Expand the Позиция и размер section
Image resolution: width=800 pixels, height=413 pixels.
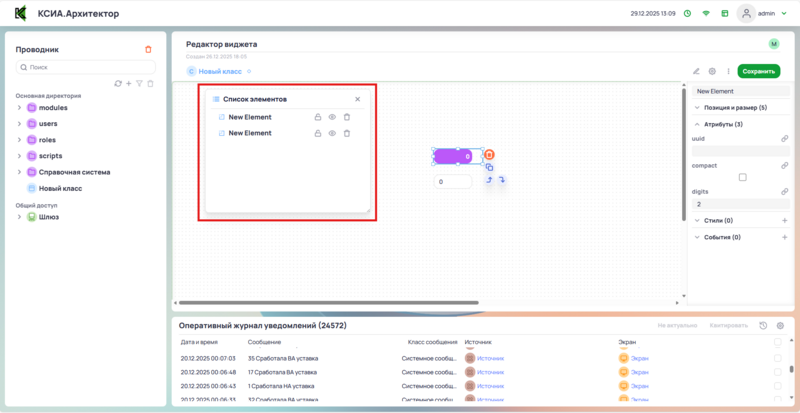[x=697, y=107]
